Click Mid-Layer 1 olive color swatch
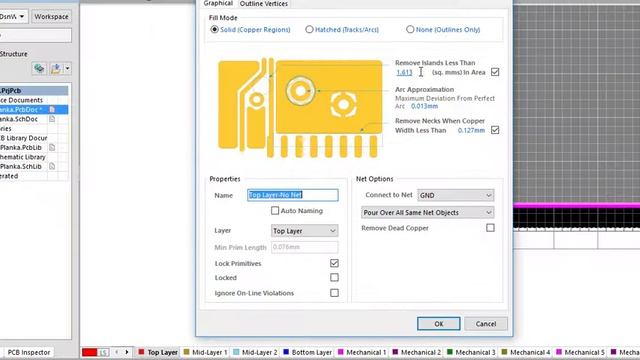Screen dimensions: 640x360 pyautogui.click(x=187, y=352)
